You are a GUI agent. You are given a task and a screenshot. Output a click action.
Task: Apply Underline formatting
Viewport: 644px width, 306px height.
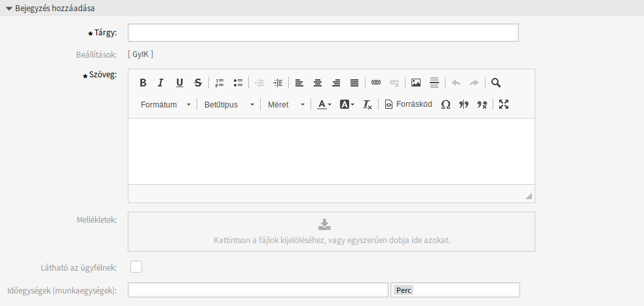[x=180, y=83]
